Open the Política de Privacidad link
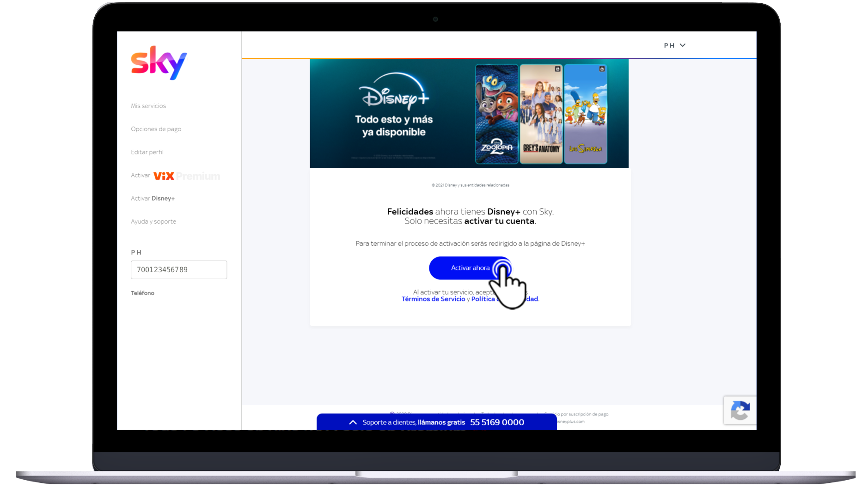868x488 pixels. (505, 299)
